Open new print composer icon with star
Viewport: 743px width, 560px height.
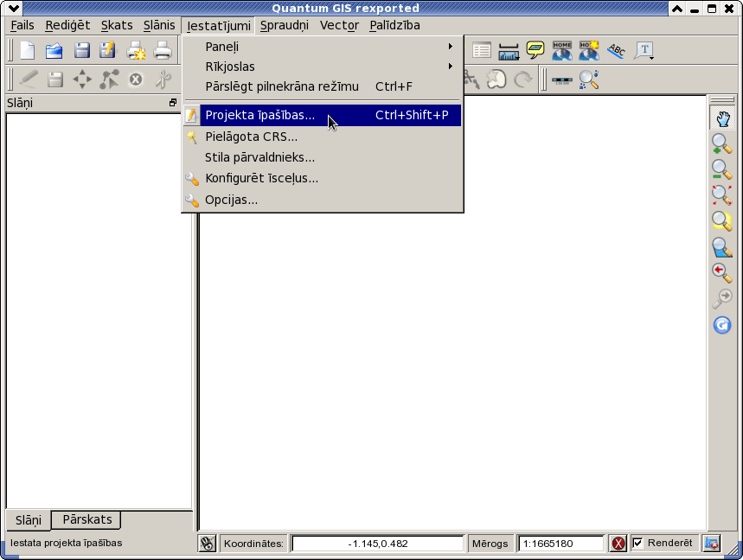click(x=136, y=50)
